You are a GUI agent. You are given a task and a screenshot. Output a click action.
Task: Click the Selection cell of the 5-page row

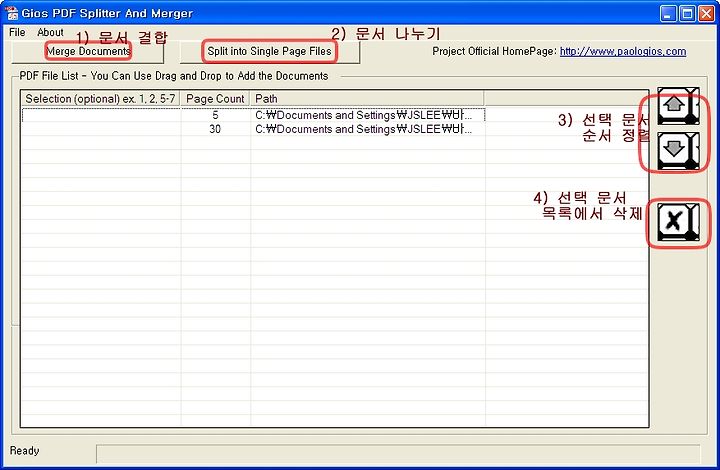[x=101, y=115]
